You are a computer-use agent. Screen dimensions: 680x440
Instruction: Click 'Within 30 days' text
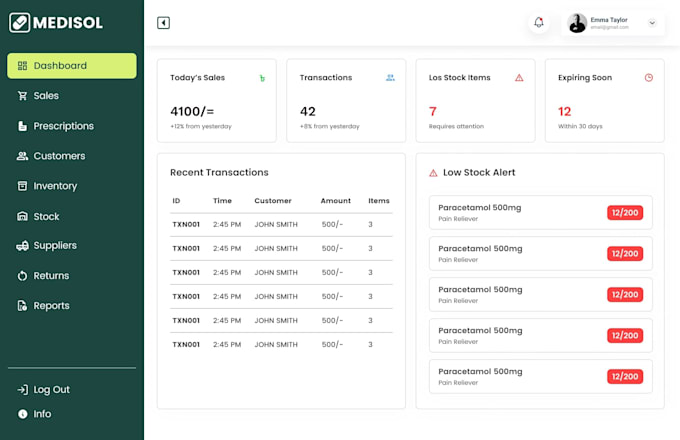[x=580, y=127]
